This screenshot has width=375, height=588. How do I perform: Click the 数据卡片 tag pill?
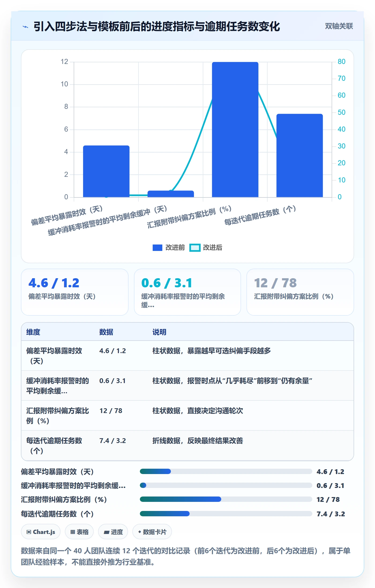coord(152,532)
